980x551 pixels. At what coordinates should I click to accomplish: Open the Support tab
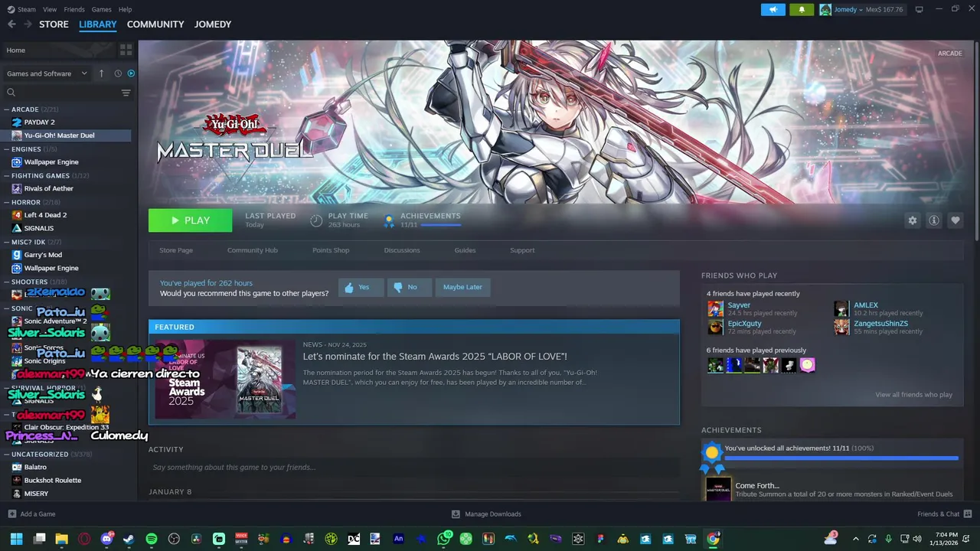tap(522, 250)
